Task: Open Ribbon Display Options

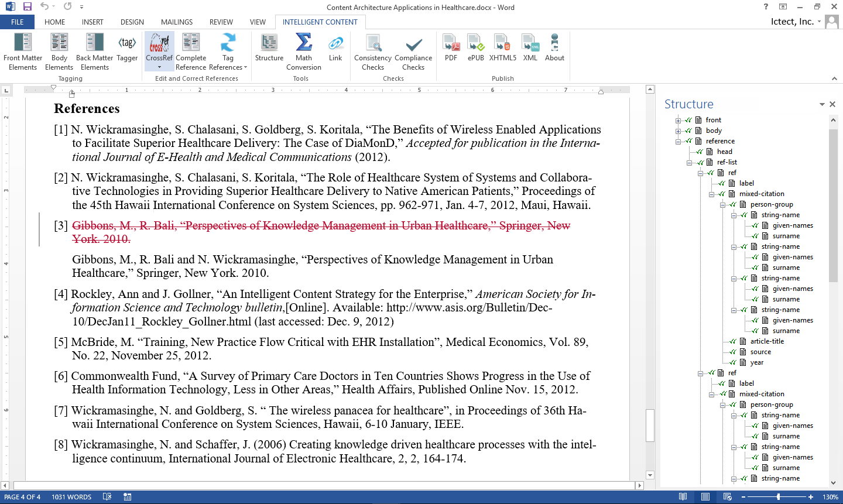Action: pos(783,7)
